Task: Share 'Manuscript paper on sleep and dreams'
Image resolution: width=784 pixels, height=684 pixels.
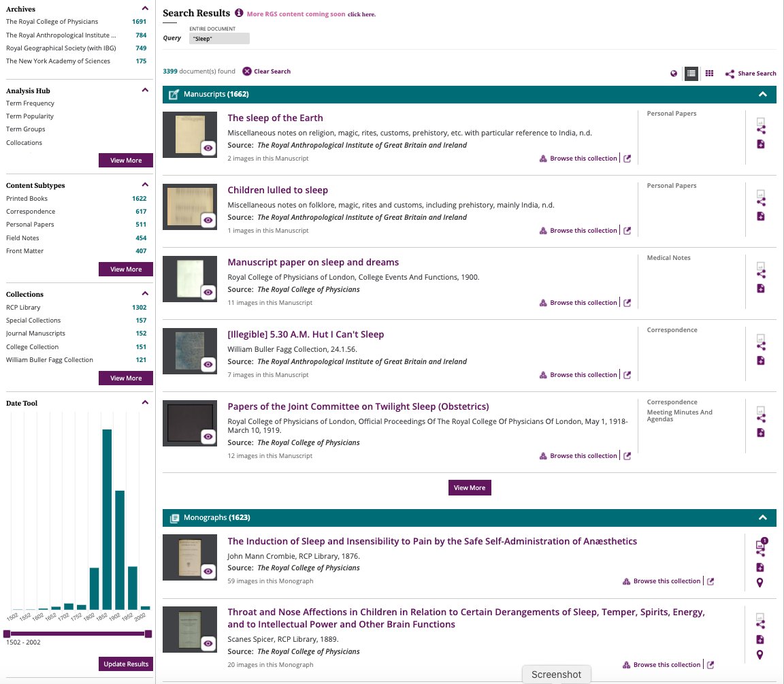Action: click(x=761, y=274)
